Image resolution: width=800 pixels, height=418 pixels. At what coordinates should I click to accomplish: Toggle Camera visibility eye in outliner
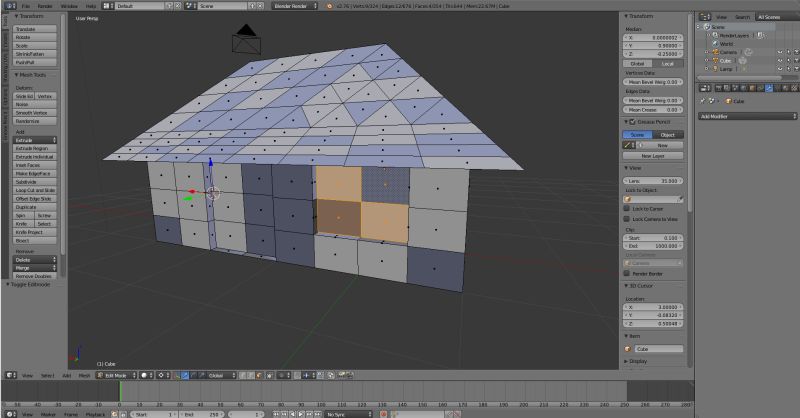point(780,52)
